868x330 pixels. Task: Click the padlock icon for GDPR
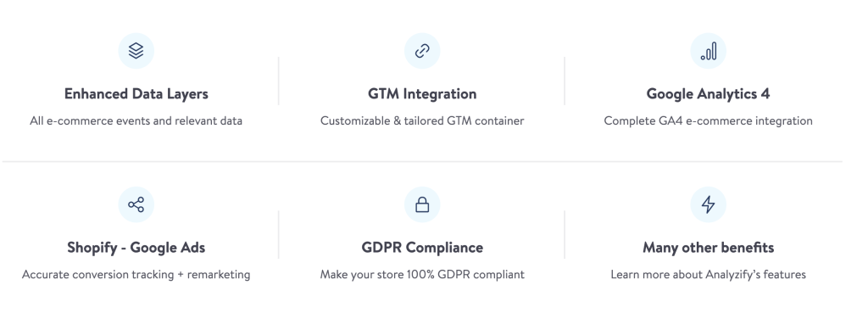pos(422,204)
